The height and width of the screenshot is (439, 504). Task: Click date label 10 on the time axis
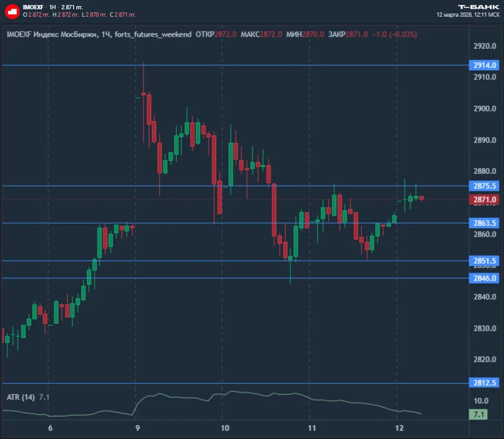(x=225, y=428)
